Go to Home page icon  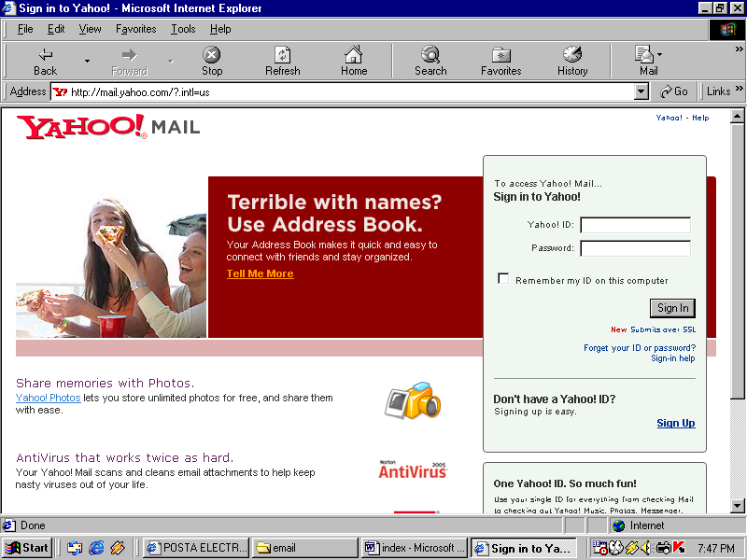354,61
